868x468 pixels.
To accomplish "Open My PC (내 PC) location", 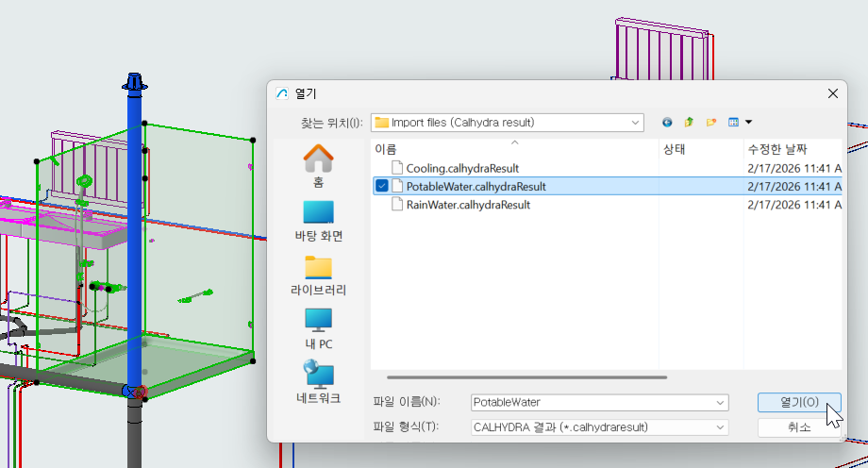I will point(318,329).
